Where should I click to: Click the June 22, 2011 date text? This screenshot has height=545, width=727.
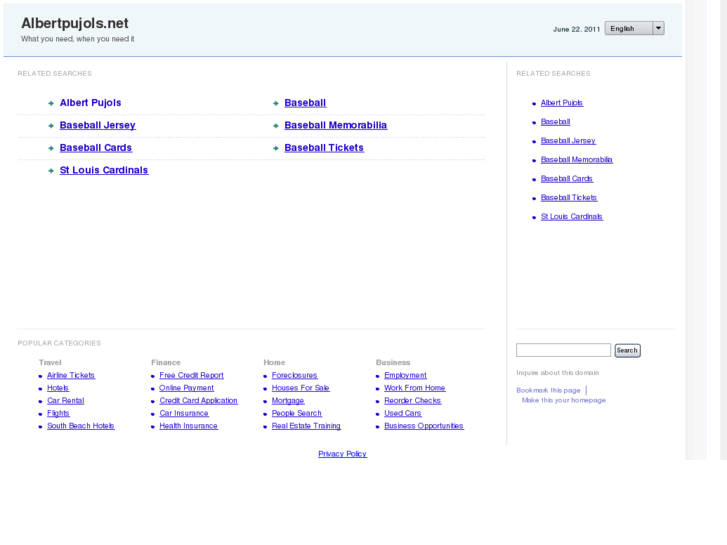point(576,29)
